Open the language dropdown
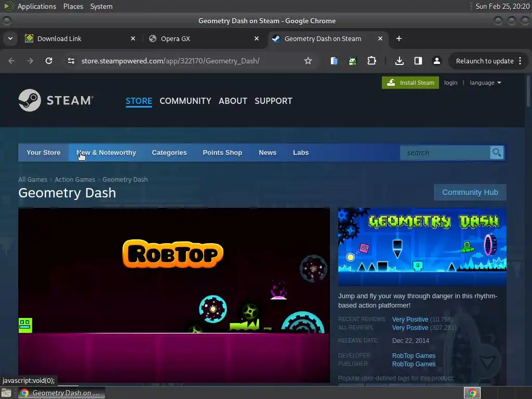532x399 pixels. [x=485, y=83]
